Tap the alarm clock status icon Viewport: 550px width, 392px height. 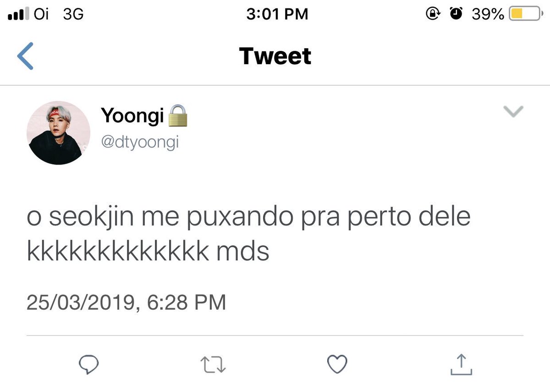pyautogui.click(x=456, y=14)
